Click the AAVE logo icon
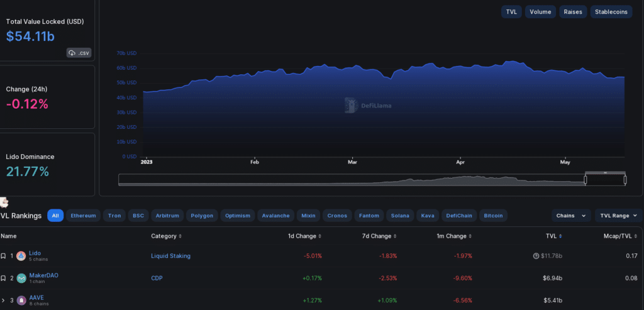This screenshot has width=644, height=310. click(21, 300)
